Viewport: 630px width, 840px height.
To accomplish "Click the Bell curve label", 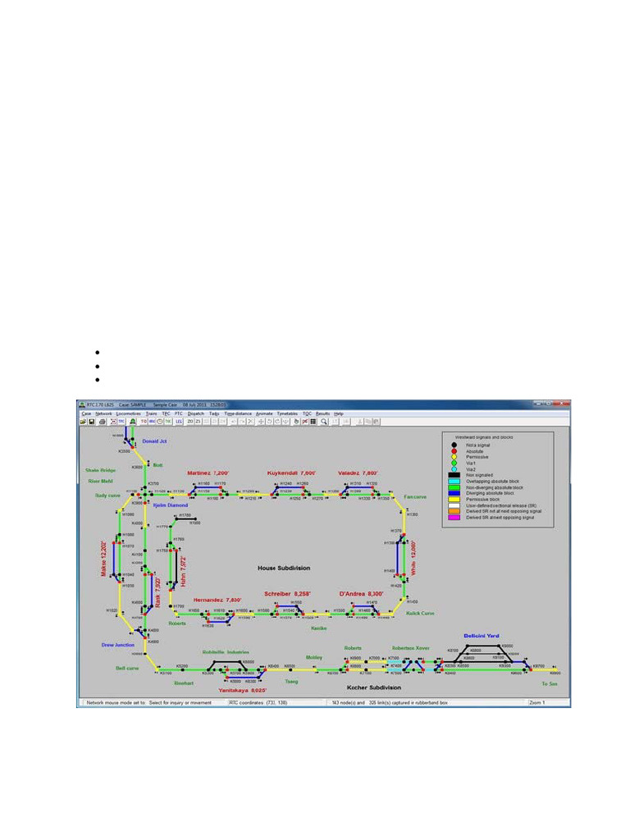I will pos(127,668).
